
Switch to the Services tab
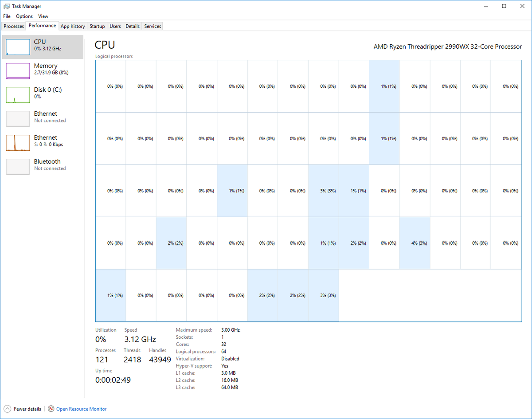click(153, 26)
